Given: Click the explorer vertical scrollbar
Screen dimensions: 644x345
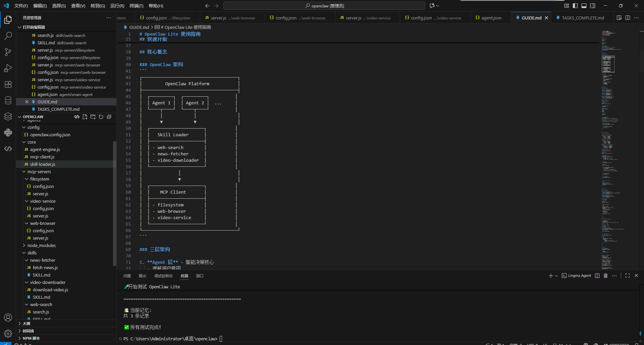Looking at the screenshot, I should 115,203.
